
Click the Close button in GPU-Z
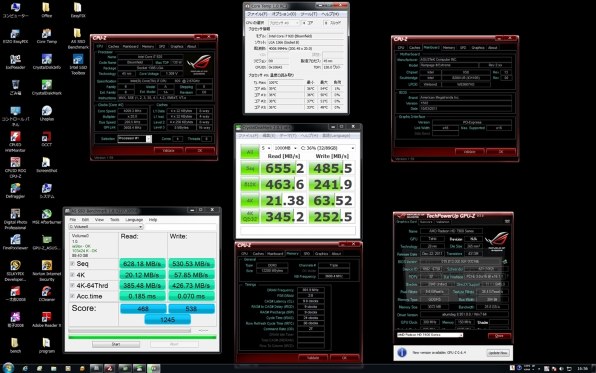tap(499, 336)
